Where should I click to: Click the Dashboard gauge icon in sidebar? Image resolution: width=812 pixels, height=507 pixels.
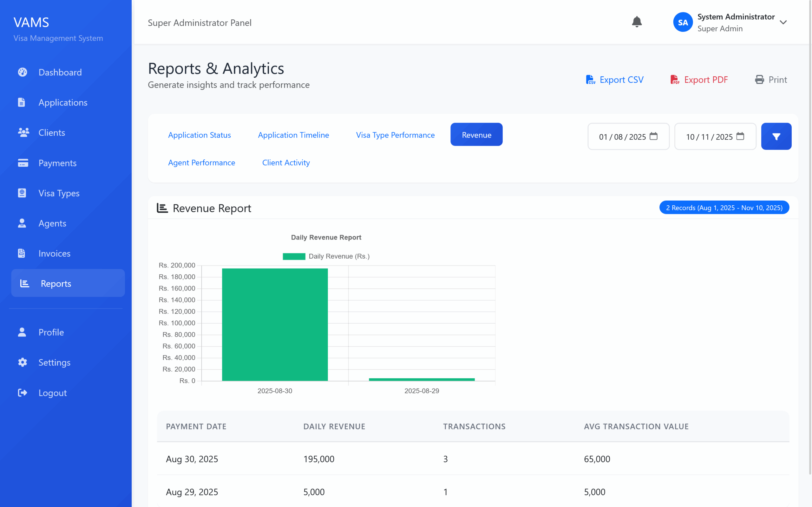[x=23, y=72]
